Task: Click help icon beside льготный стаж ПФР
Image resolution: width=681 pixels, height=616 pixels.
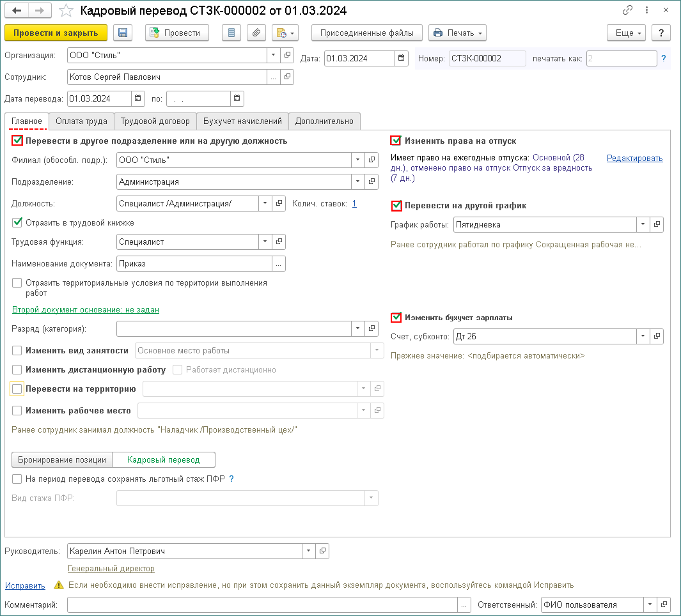Action: [231, 479]
